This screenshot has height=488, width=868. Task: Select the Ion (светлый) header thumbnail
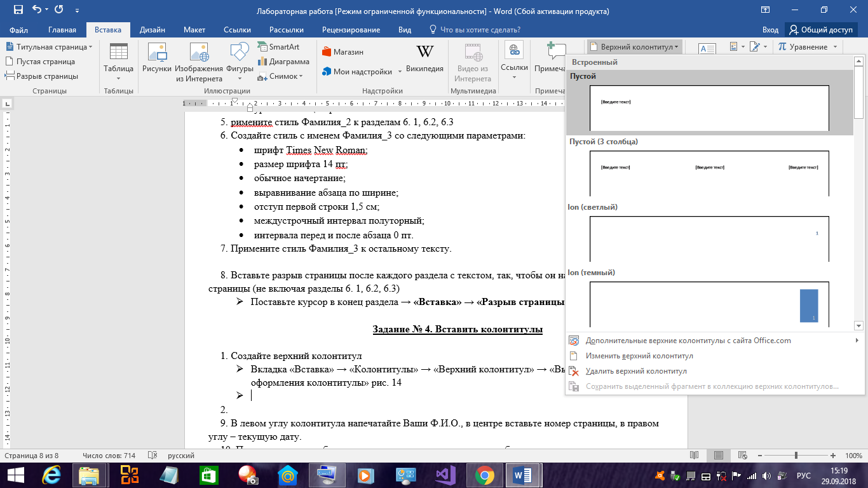click(x=709, y=238)
